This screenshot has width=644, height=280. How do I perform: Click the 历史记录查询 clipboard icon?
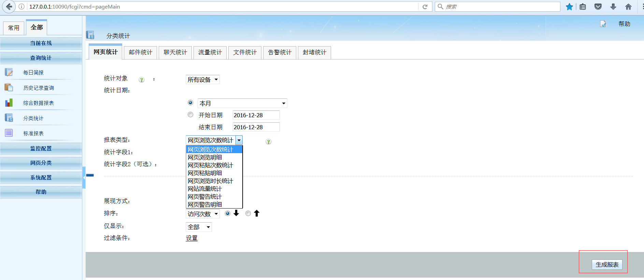pyautogui.click(x=9, y=88)
